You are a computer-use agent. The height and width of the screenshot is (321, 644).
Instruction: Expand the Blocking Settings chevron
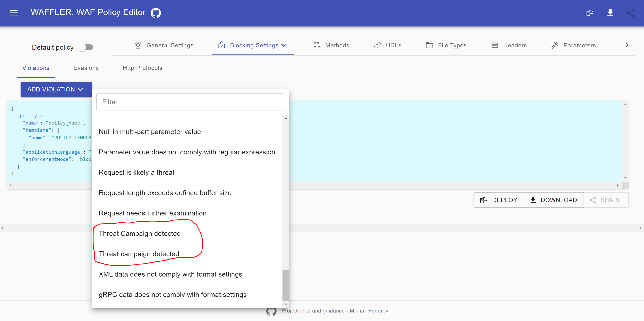[284, 45]
